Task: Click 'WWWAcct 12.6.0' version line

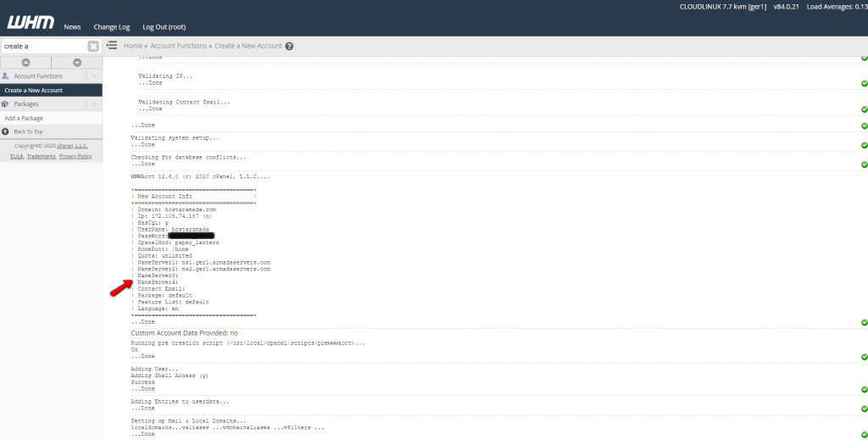Action: tap(200, 176)
